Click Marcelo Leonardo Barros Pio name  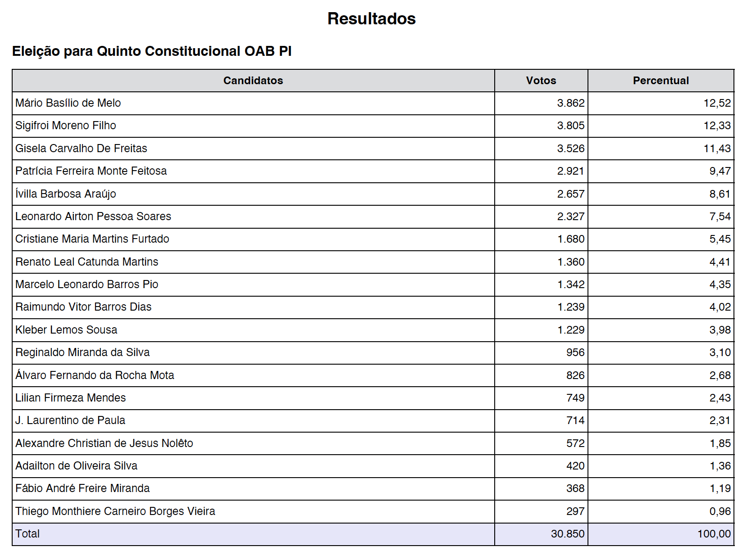pos(87,285)
